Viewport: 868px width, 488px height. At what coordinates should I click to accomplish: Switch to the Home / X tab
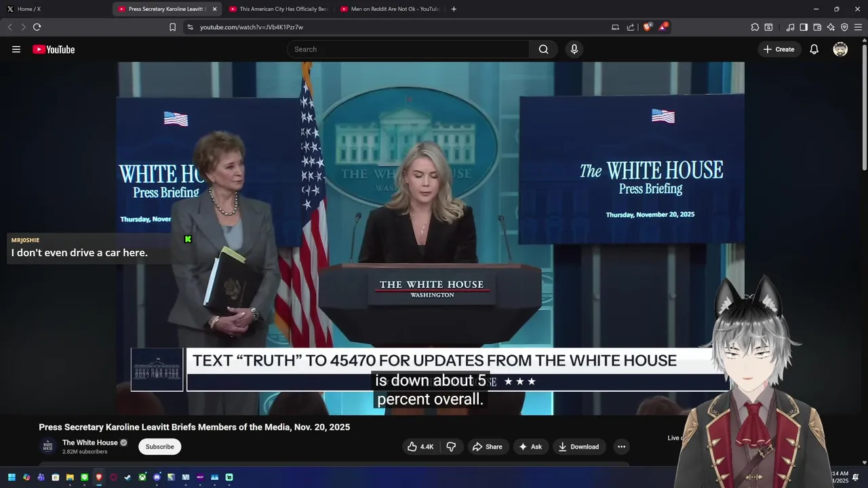tap(54, 9)
